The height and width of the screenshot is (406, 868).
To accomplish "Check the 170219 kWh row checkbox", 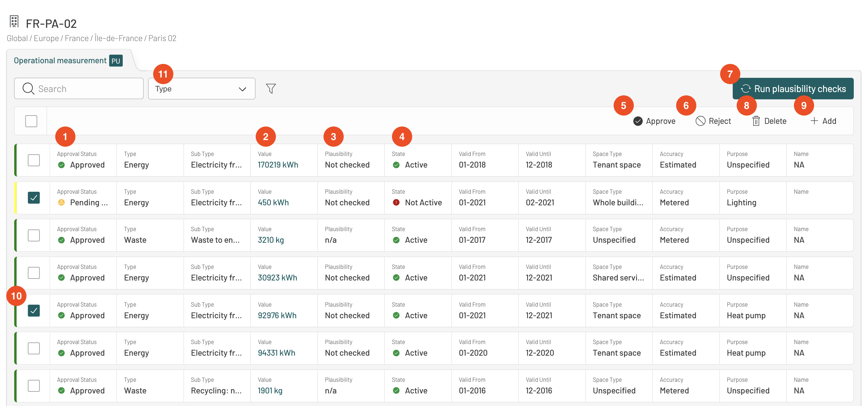I will click(x=34, y=160).
